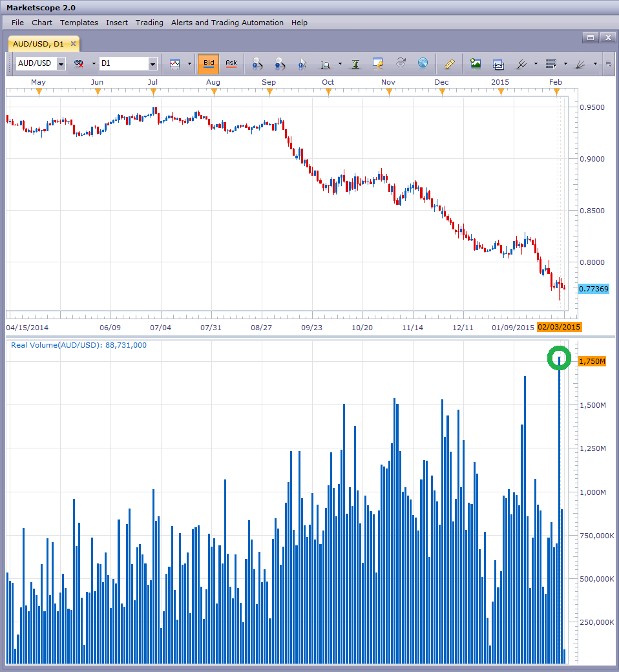
Task: Open the Chart menu
Action: 42,23
